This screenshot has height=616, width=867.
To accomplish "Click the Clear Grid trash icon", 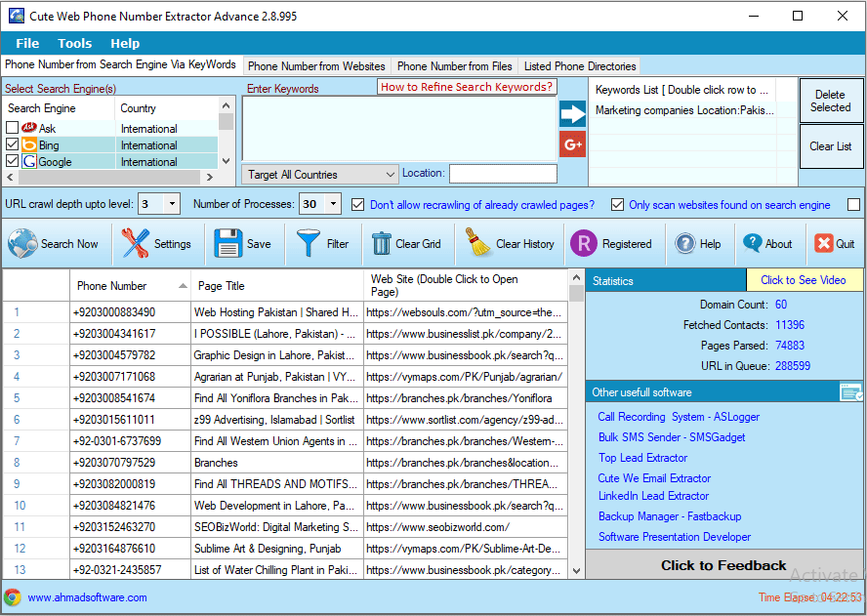I will pyautogui.click(x=381, y=244).
